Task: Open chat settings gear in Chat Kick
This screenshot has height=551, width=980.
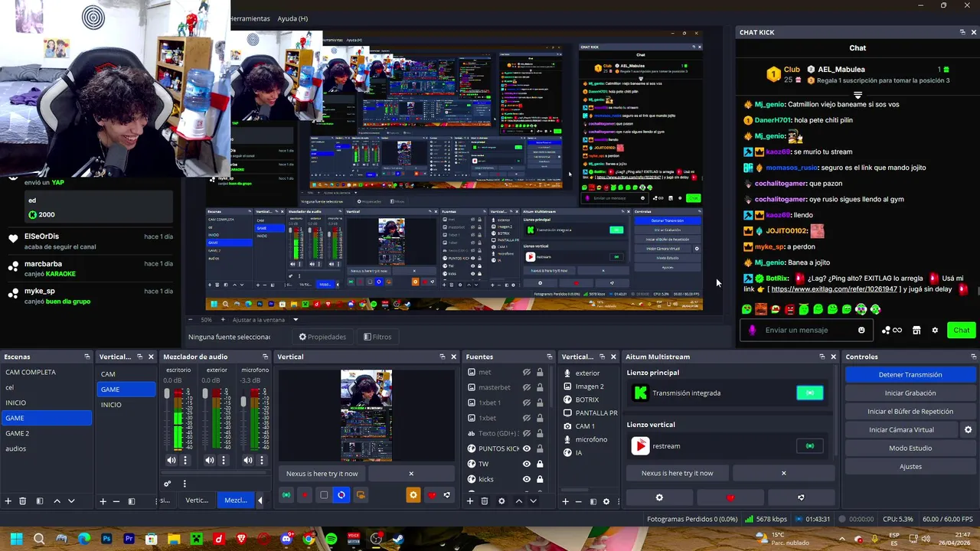Action: 935,330
